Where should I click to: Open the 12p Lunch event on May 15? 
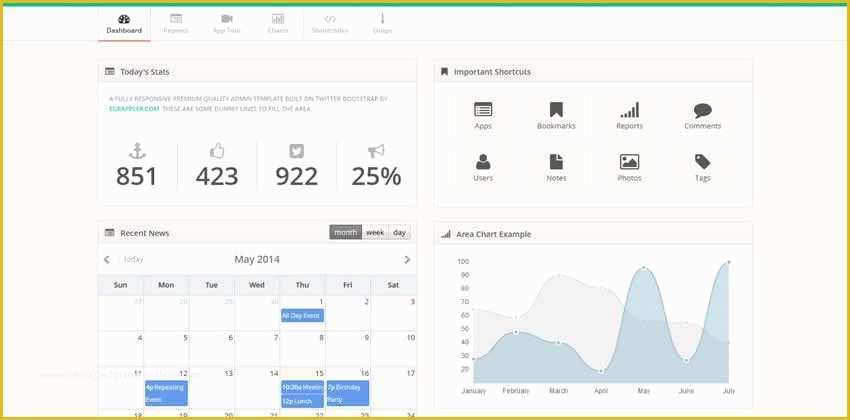click(x=302, y=401)
